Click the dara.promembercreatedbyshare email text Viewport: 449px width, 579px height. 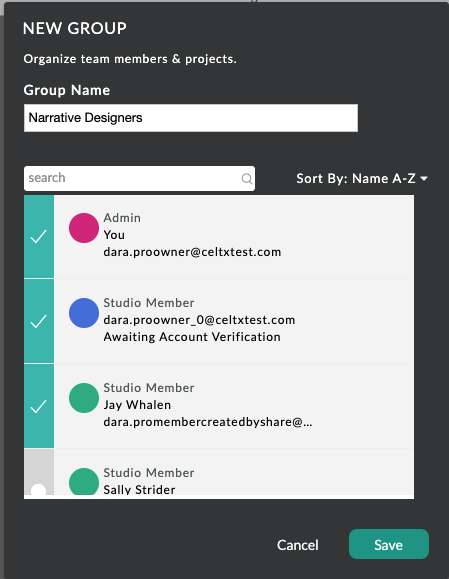pos(208,422)
